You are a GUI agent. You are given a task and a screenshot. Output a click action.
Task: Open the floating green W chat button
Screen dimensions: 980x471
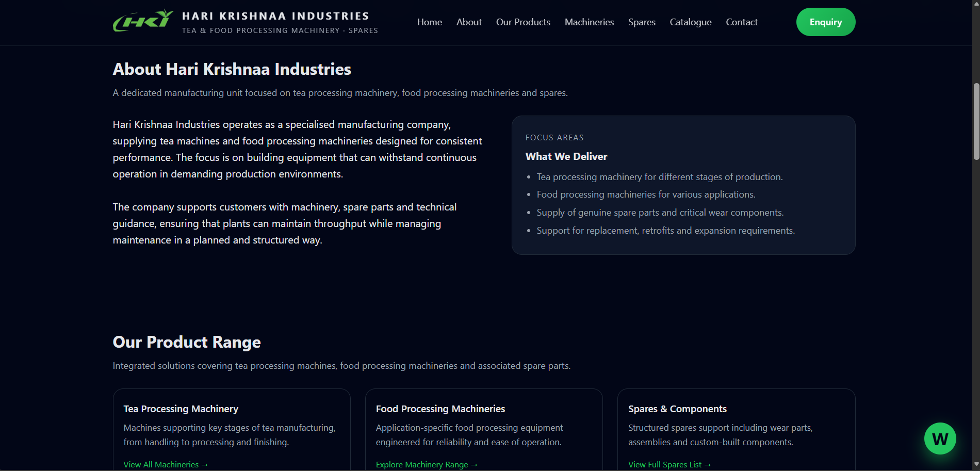(940, 438)
